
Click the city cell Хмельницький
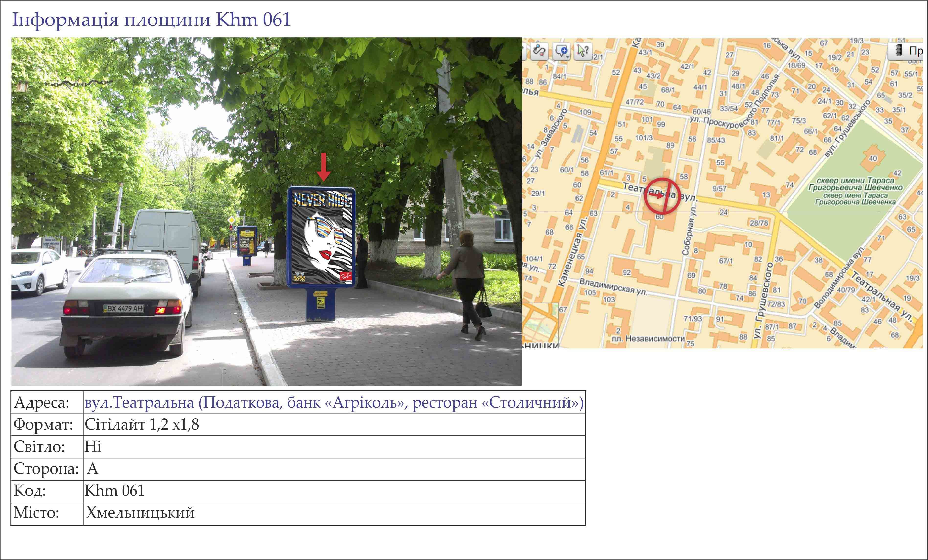[x=140, y=513]
